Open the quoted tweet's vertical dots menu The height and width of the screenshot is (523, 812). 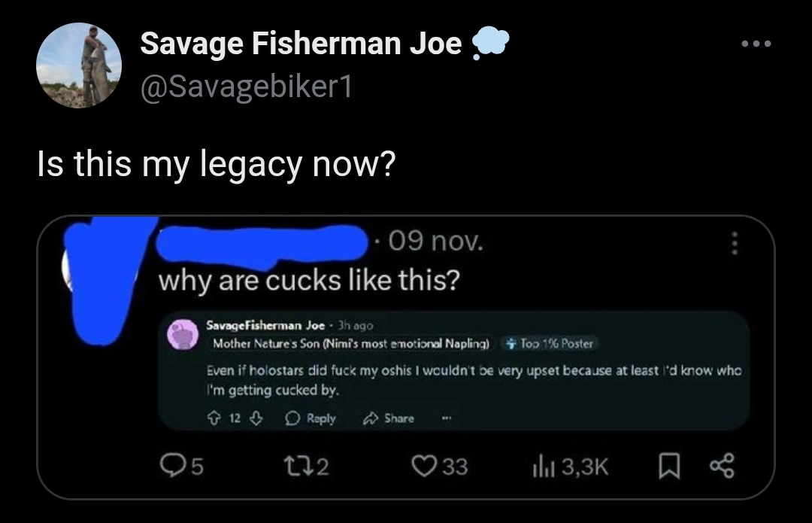(734, 242)
